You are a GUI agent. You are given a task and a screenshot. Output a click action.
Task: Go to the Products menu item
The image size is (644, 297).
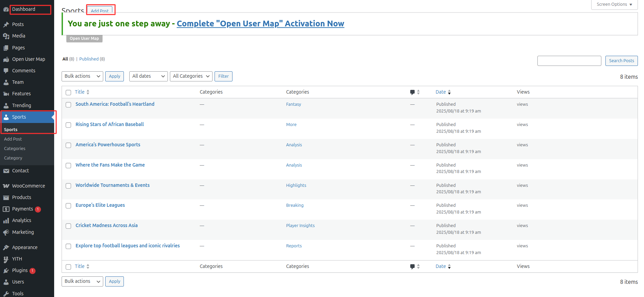(22, 197)
